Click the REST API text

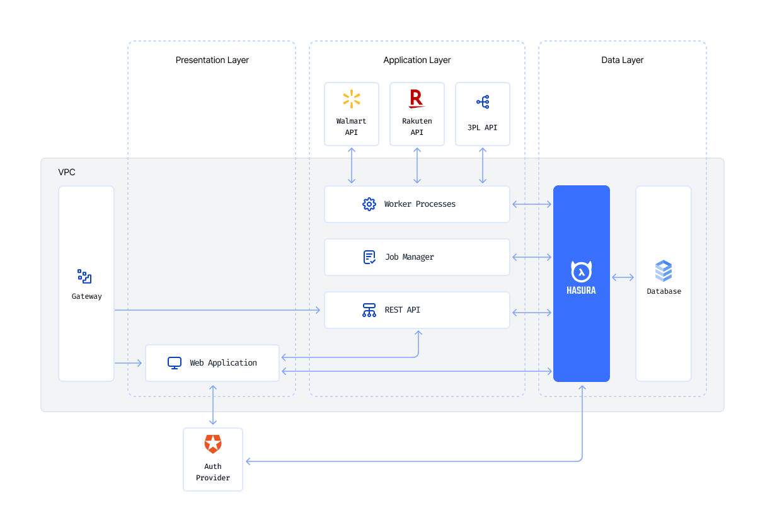pyautogui.click(x=403, y=310)
